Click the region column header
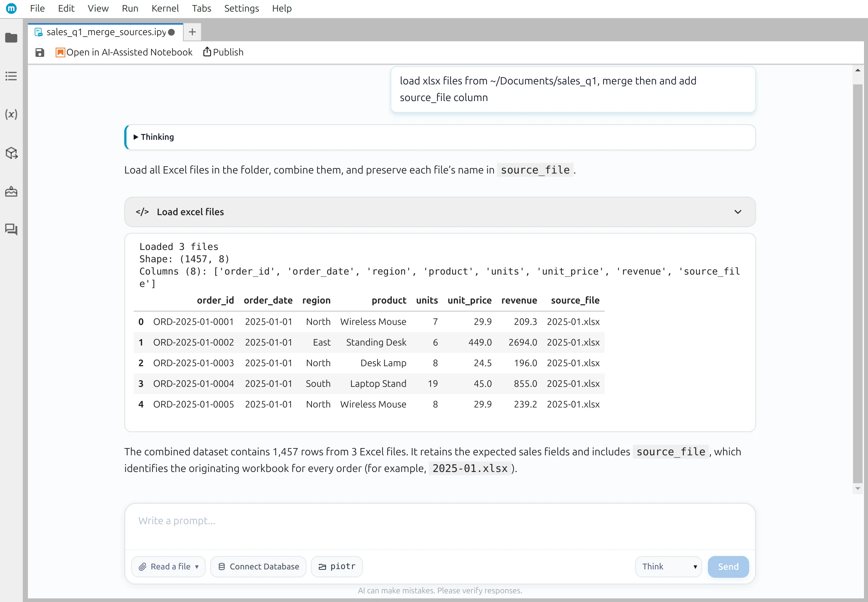868x602 pixels. [x=317, y=301]
